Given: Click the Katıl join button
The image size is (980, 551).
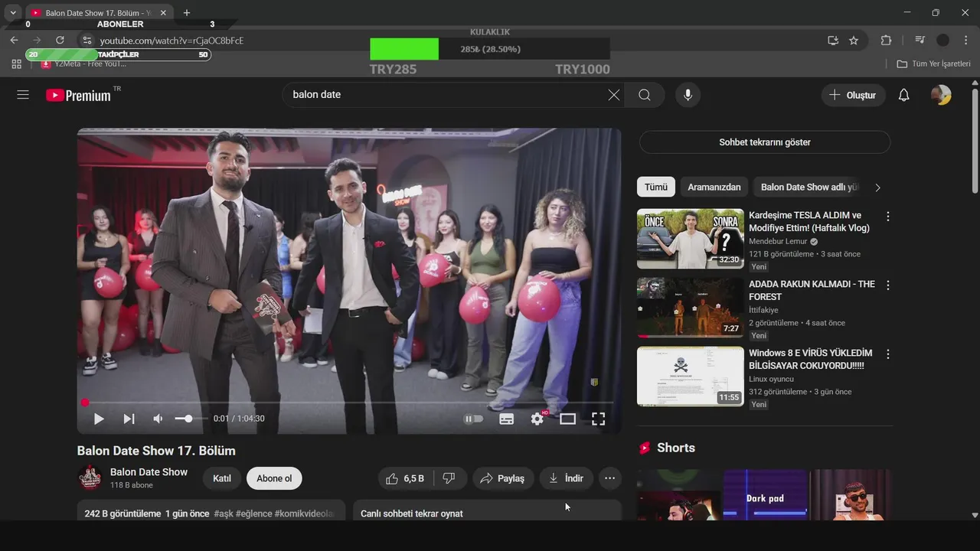Looking at the screenshot, I should coord(222,478).
